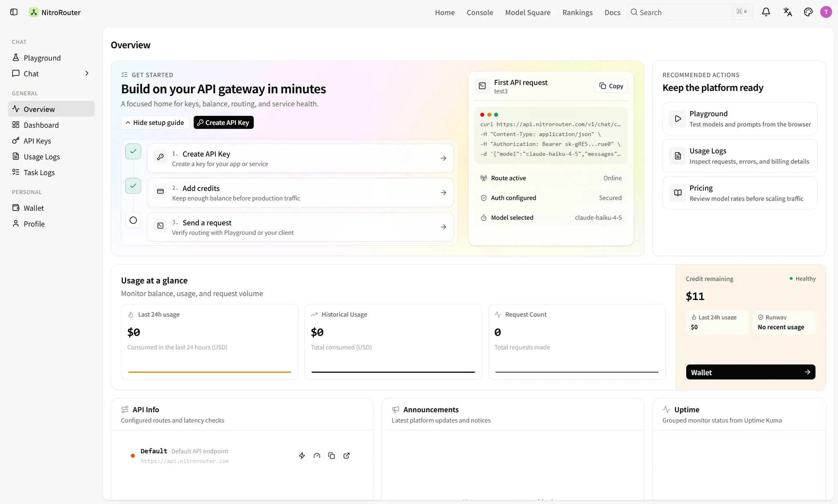This screenshot has height=504, width=838.
Task: Copy the first API request code
Action: [x=611, y=86]
